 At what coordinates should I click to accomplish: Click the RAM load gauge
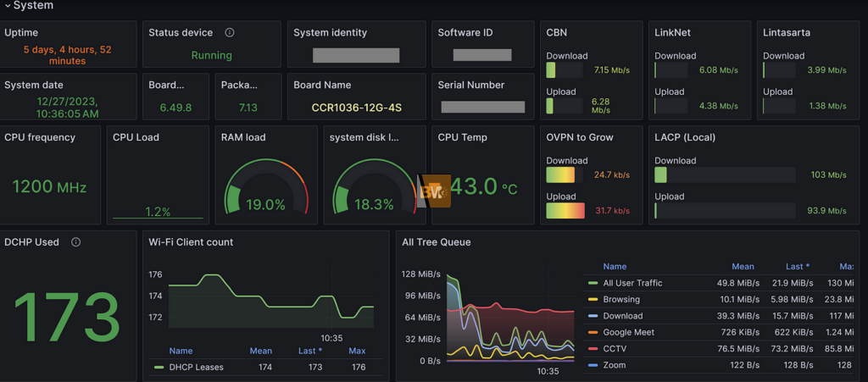click(265, 186)
